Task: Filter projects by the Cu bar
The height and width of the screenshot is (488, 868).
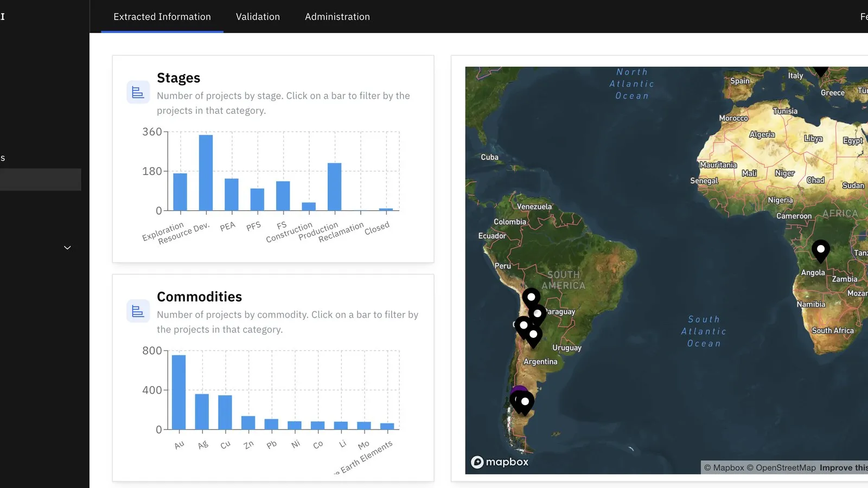Action: click(225, 412)
